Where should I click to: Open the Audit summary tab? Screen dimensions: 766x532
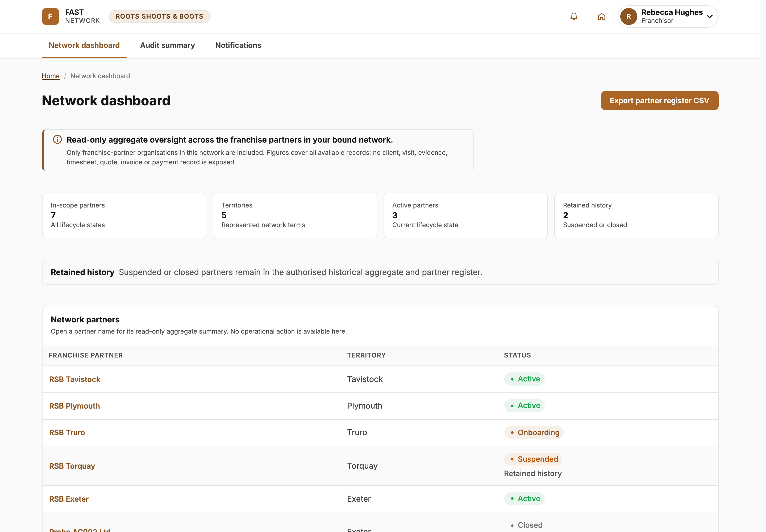point(167,45)
